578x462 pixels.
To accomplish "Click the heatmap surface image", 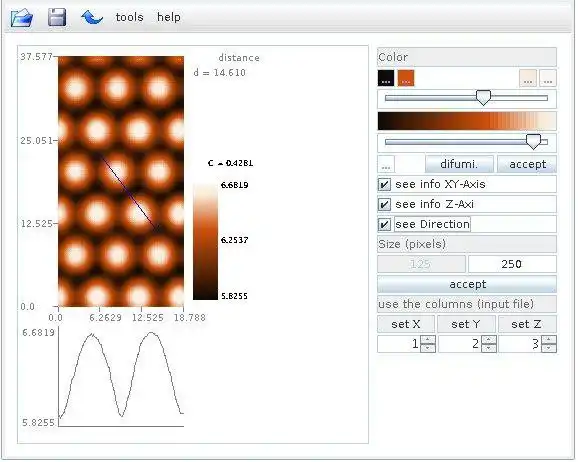I will click(x=121, y=181).
